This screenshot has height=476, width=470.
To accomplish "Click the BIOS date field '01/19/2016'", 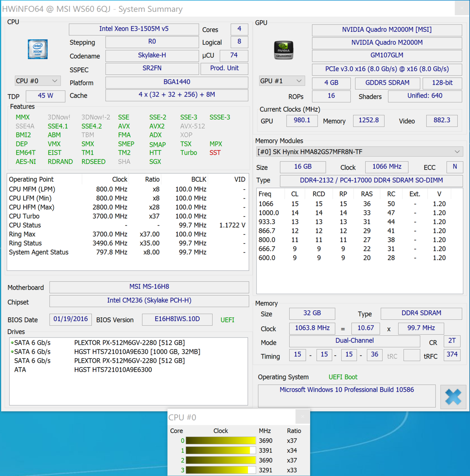I will (x=71, y=319).
